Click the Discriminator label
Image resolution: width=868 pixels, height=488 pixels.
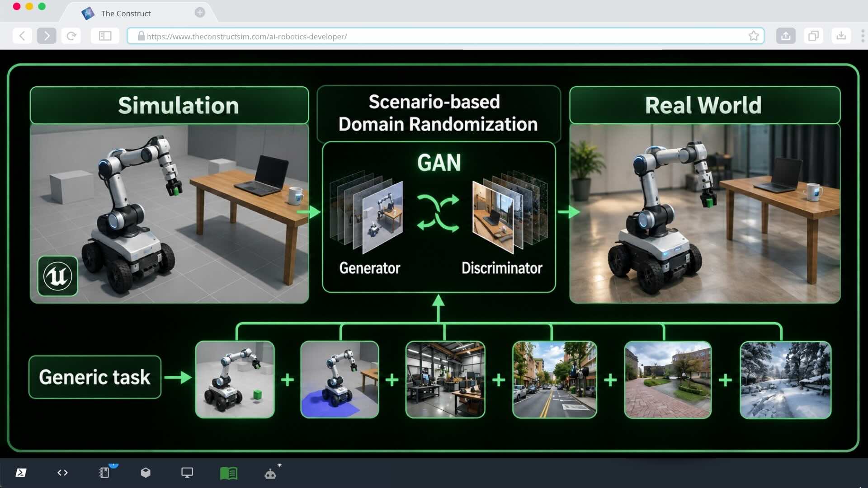click(x=502, y=268)
